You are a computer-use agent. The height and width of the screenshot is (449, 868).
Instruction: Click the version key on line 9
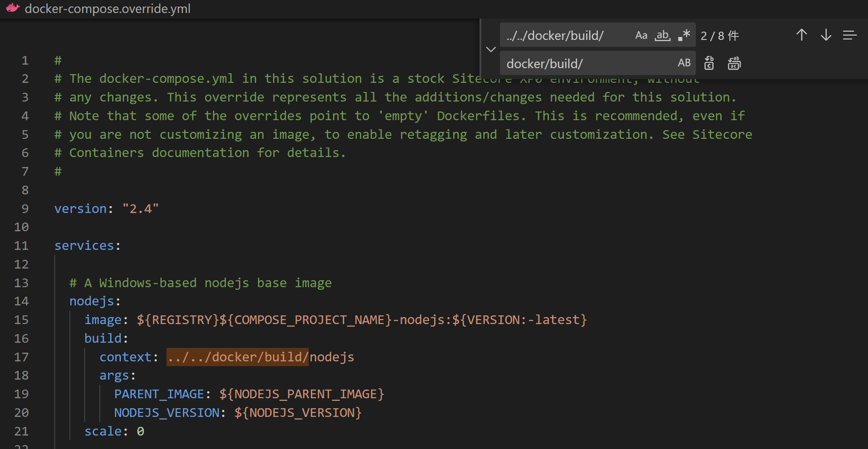point(81,209)
